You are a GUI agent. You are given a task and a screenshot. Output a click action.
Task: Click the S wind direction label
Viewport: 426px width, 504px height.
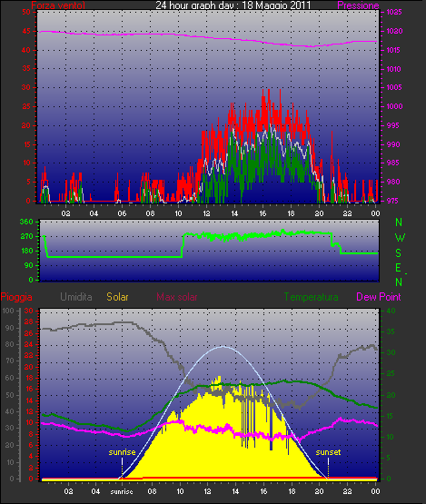coord(399,253)
